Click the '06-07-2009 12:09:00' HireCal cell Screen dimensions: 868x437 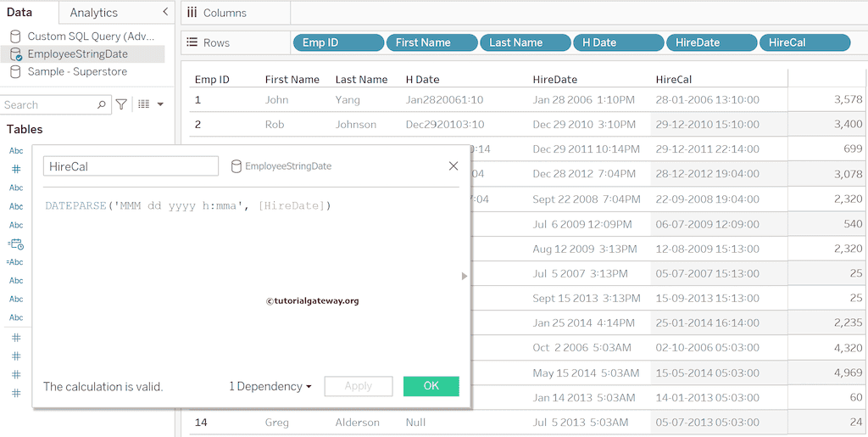click(708, 224)
